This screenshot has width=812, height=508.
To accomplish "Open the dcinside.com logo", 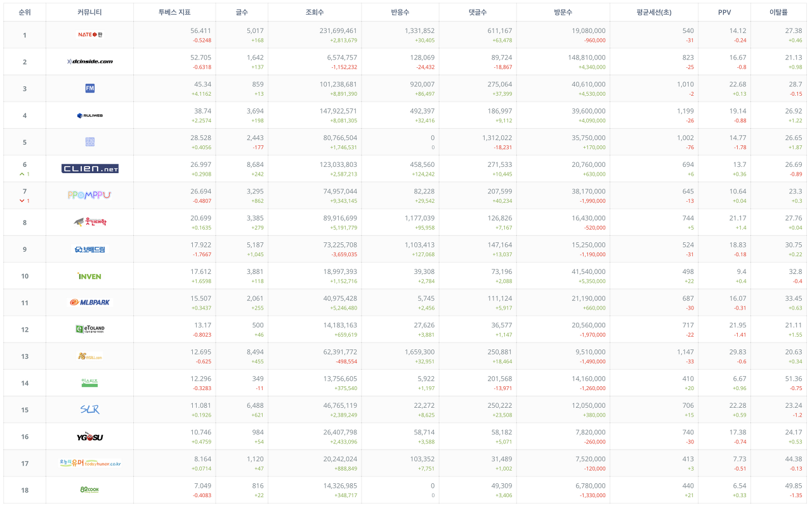I will click(x=89, y=62).
